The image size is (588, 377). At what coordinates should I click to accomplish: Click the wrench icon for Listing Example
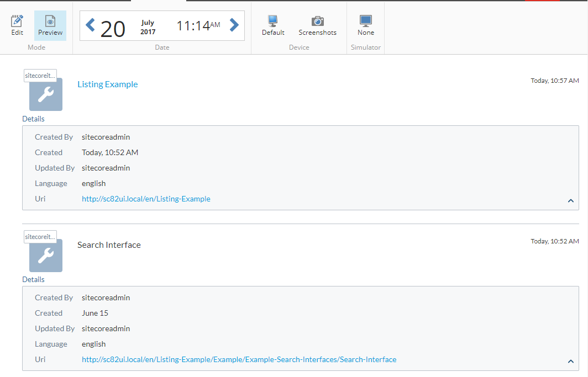pyautogui.click(x=45, y=94)
